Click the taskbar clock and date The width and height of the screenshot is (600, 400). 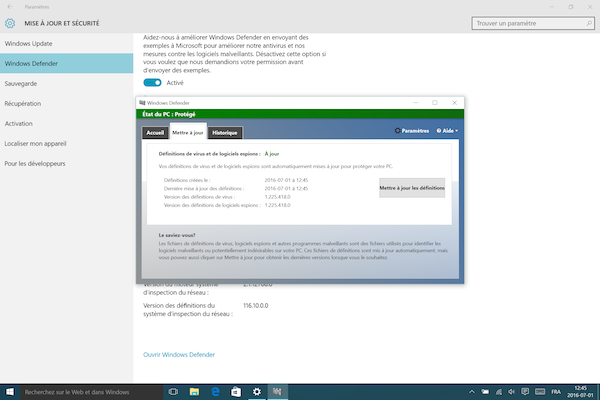click(x=580, y=392)
